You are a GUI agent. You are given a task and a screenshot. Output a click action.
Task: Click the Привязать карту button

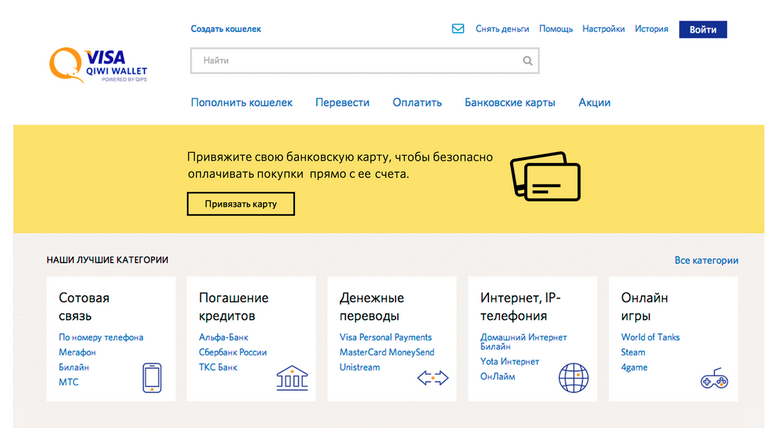(241, 204)
